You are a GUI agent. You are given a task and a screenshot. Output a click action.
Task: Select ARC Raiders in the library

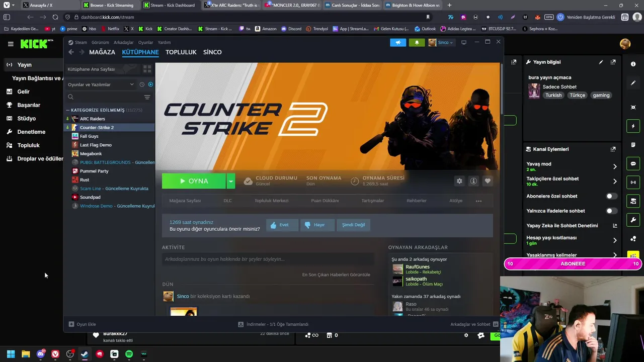pos(92,119)
